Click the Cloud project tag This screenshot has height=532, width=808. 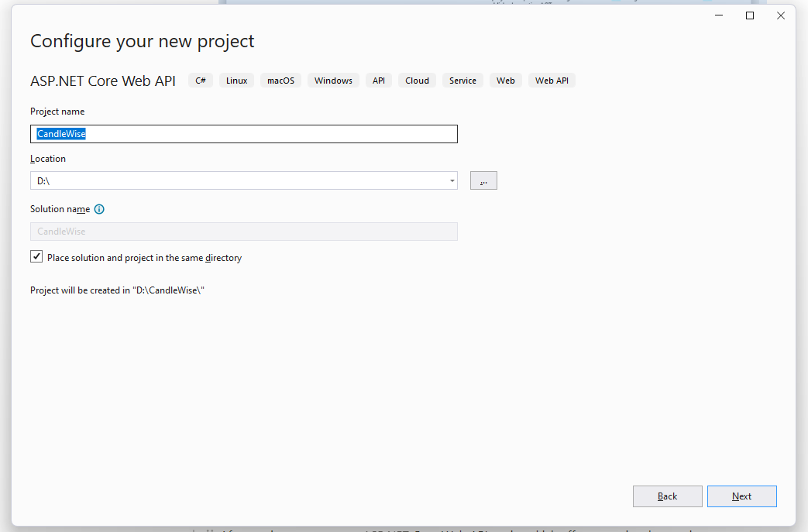[x=417, y=80]
